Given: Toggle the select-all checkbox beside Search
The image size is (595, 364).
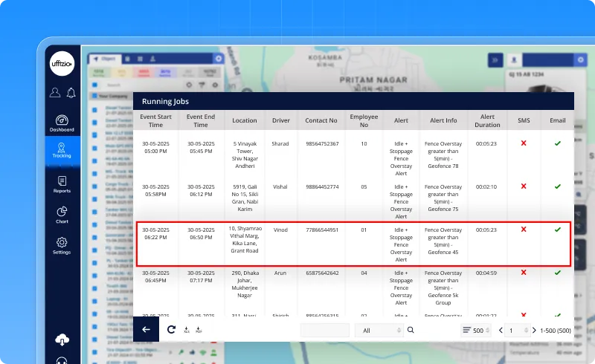Looking at the screenshot, I should [x=93, y=85].
